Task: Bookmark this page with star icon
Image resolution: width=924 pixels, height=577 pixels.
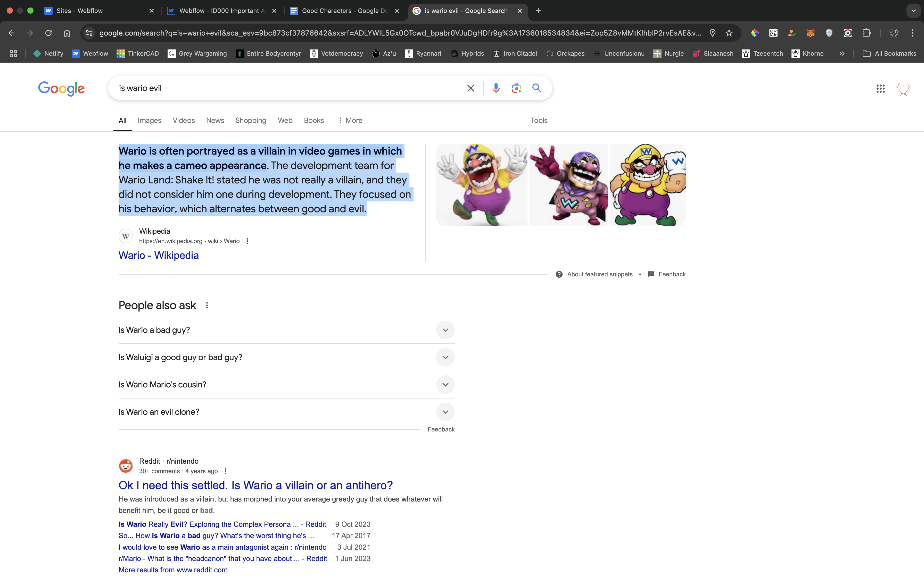Action: [x=729, y=33]
